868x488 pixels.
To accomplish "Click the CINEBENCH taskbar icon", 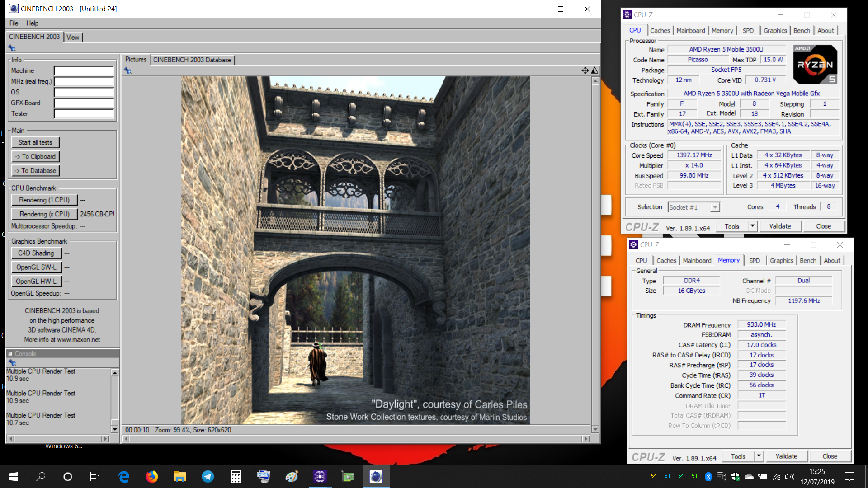I will [376, 477].
